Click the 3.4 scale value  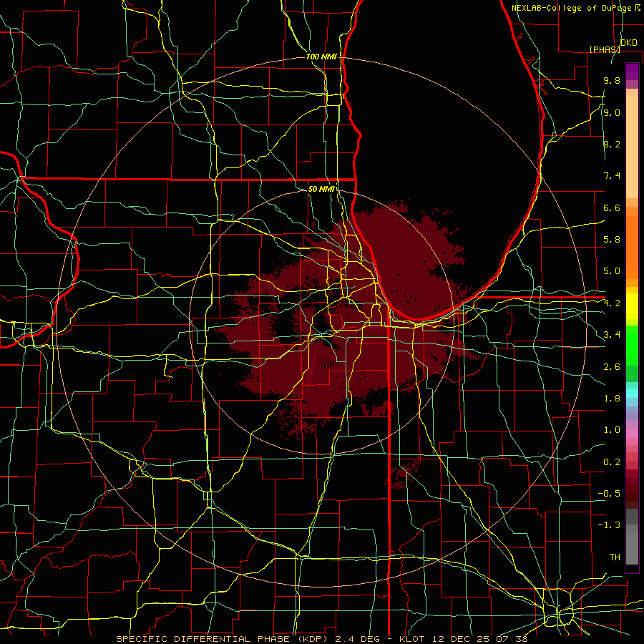(612, 335)
